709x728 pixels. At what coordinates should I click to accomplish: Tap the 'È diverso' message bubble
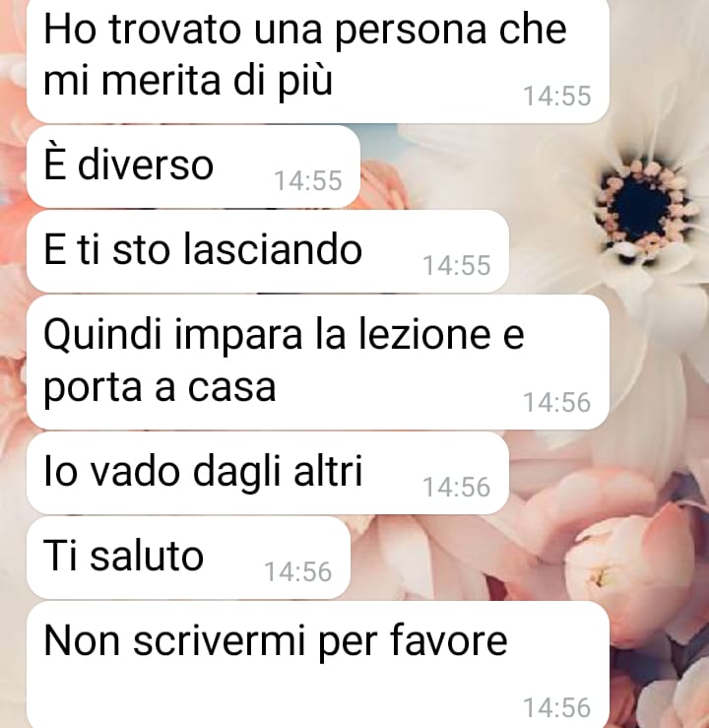pos(193,166)
